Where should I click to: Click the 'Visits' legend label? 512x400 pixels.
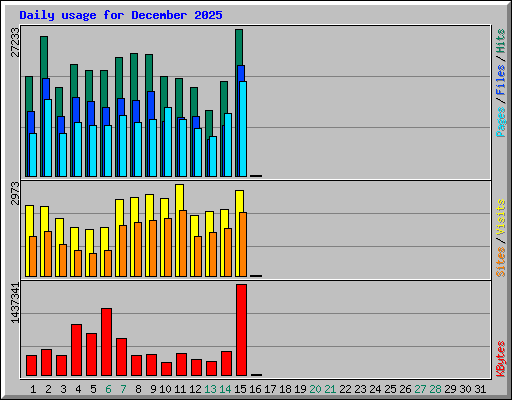(x=501, y=218)
